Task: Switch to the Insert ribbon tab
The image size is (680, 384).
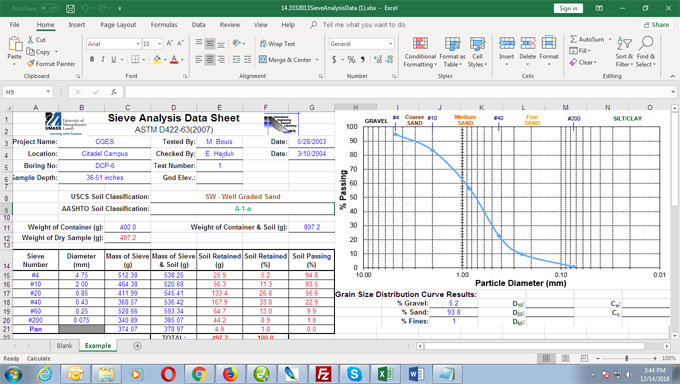Action: click(77, 25)
